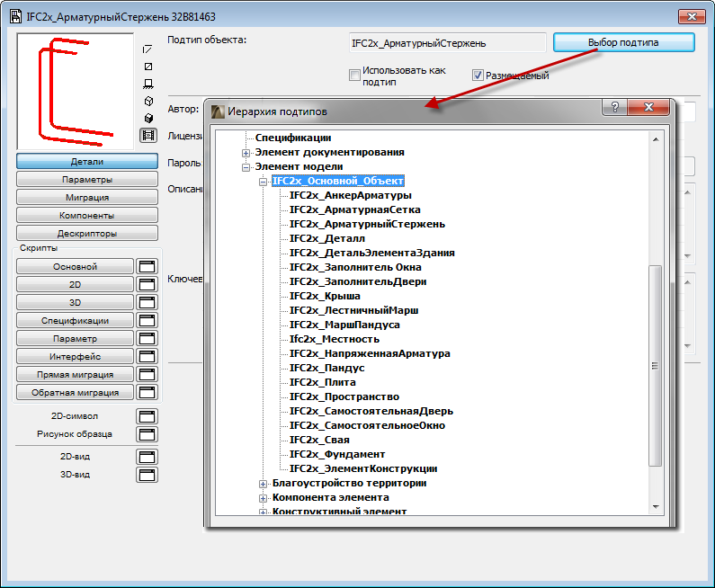Click the red rebar preview thumbnail
The image size is (715, 588).
coord(76,91)
